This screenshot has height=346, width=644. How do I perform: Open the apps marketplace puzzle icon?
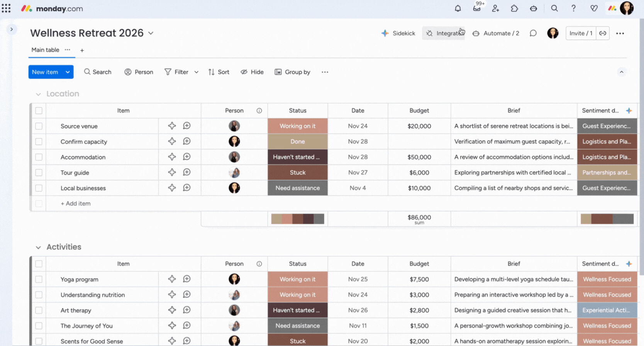tap(514, 8)
